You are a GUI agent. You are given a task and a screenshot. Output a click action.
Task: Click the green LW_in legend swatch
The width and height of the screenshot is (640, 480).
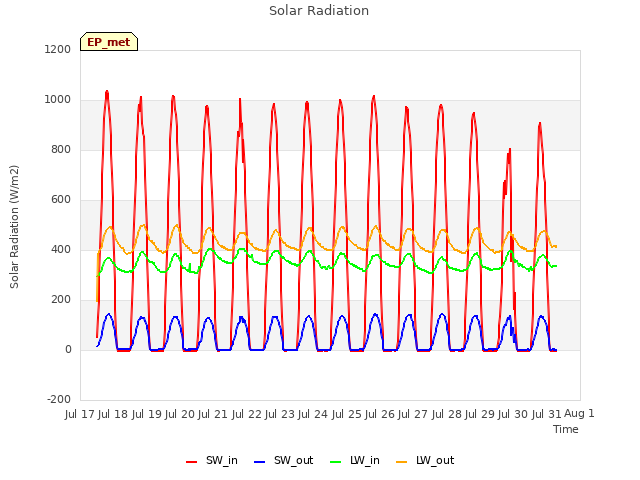tap(335, 462)
